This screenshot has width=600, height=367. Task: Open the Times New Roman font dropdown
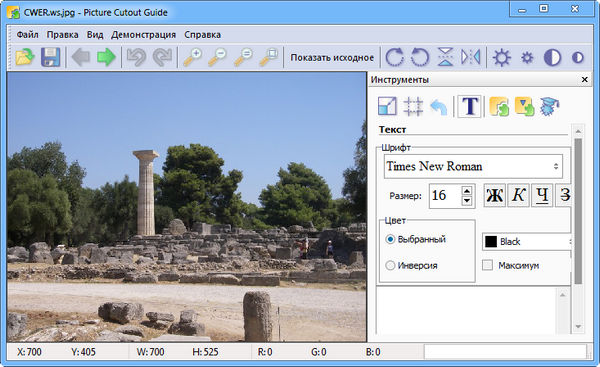coord(473,166)
